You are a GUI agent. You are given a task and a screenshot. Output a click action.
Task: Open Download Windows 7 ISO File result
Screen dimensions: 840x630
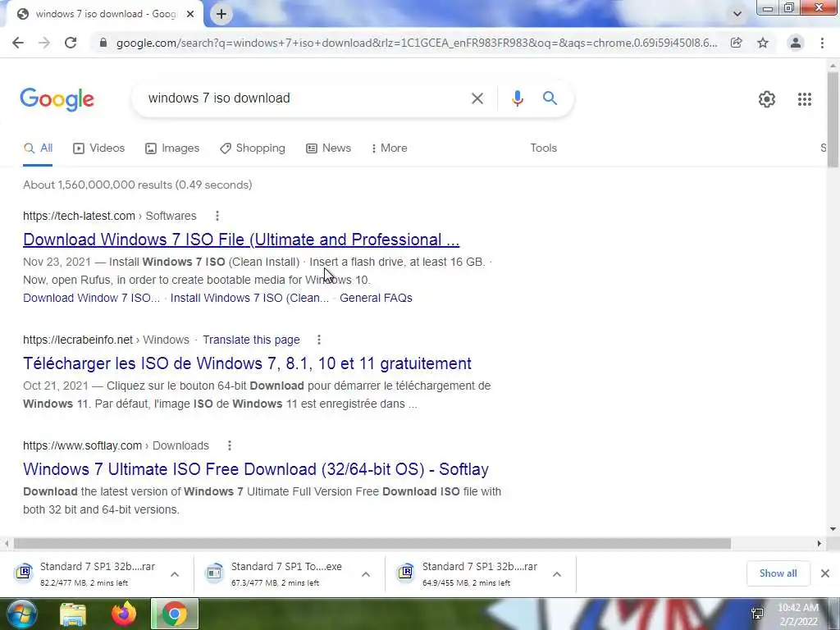click(241, 240)
